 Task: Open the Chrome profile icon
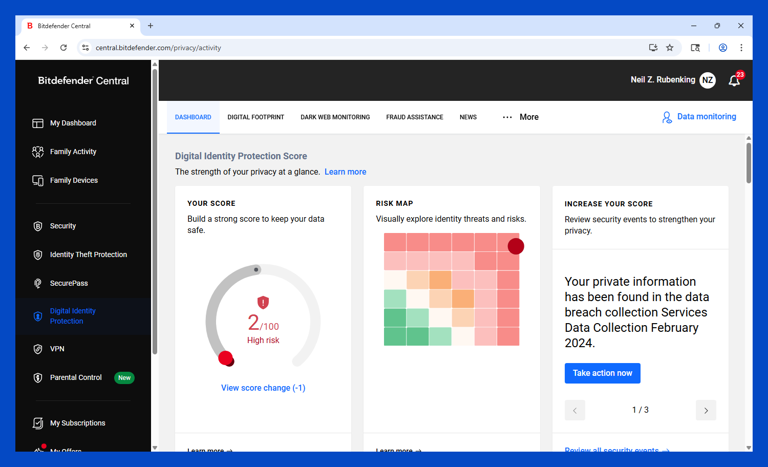click(722, 48)
